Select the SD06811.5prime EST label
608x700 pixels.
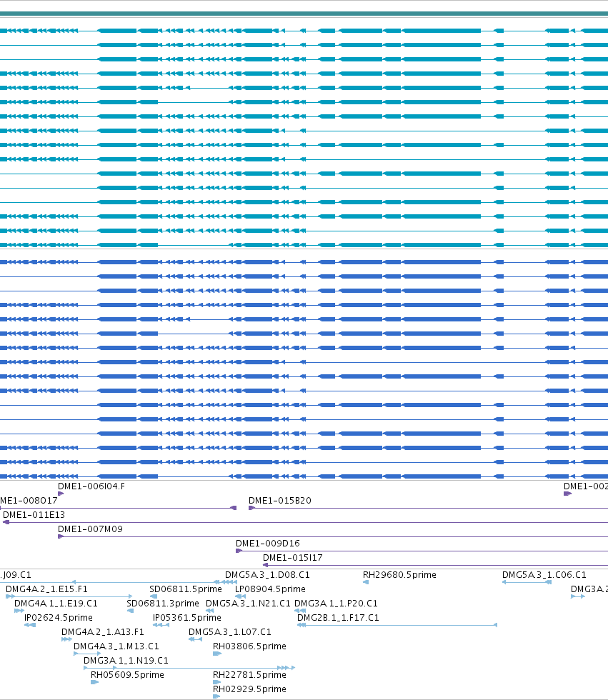pyautogui.click(x=186, y=589)
